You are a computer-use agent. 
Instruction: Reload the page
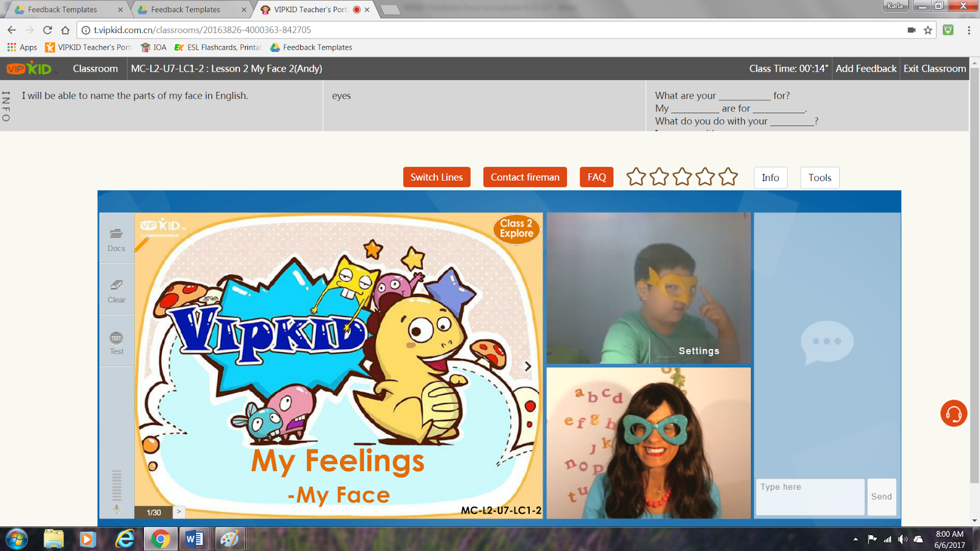coord(47,29)
